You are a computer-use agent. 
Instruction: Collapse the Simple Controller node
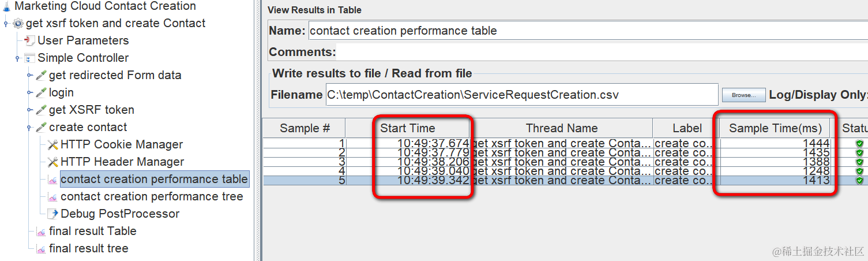pos(18,58)
